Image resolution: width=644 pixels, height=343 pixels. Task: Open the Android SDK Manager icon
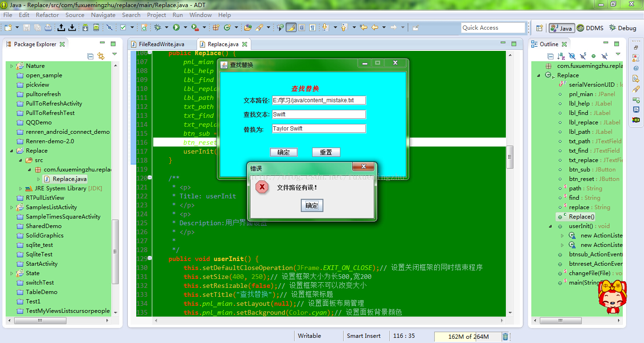85,27
